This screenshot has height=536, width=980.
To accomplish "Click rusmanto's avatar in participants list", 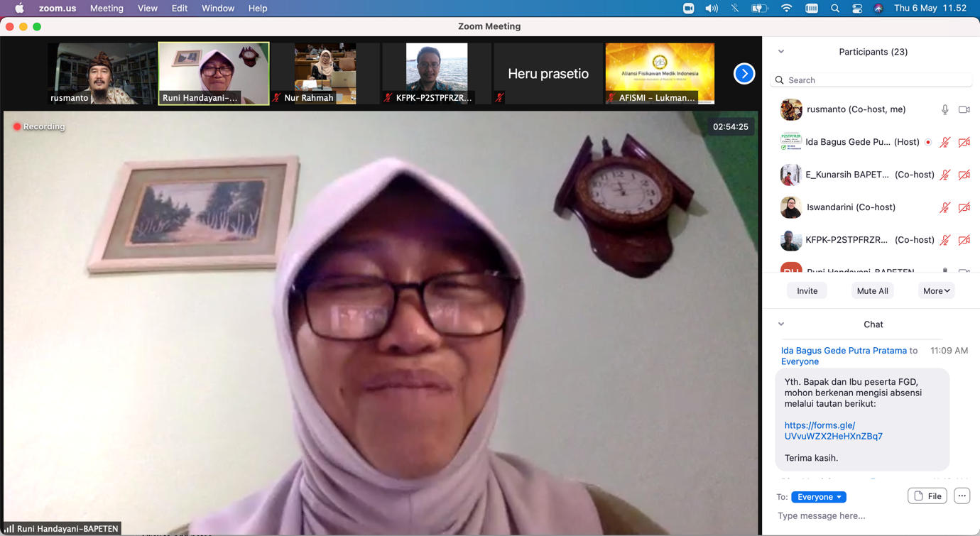I will click(791, 109).
